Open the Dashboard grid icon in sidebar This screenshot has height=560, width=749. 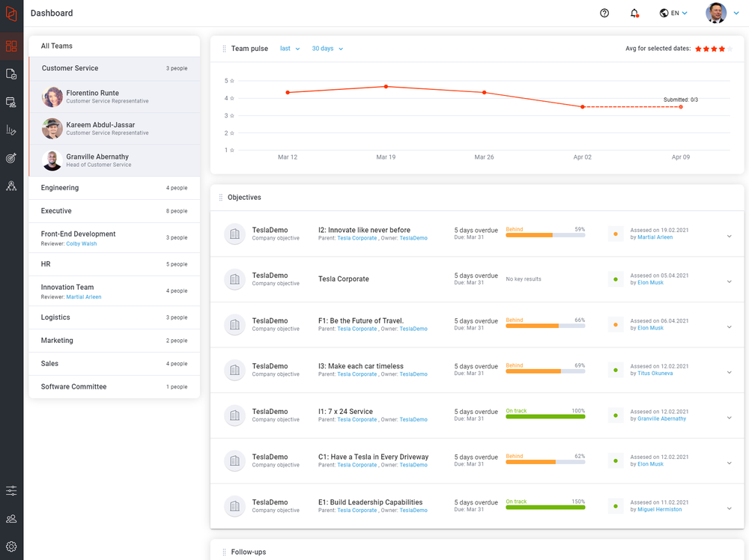(x=11, y=46)
